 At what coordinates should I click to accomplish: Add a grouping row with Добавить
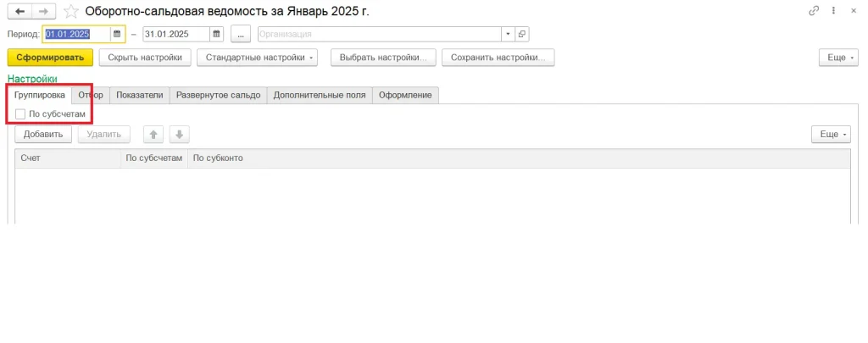(x=43, y=134)
